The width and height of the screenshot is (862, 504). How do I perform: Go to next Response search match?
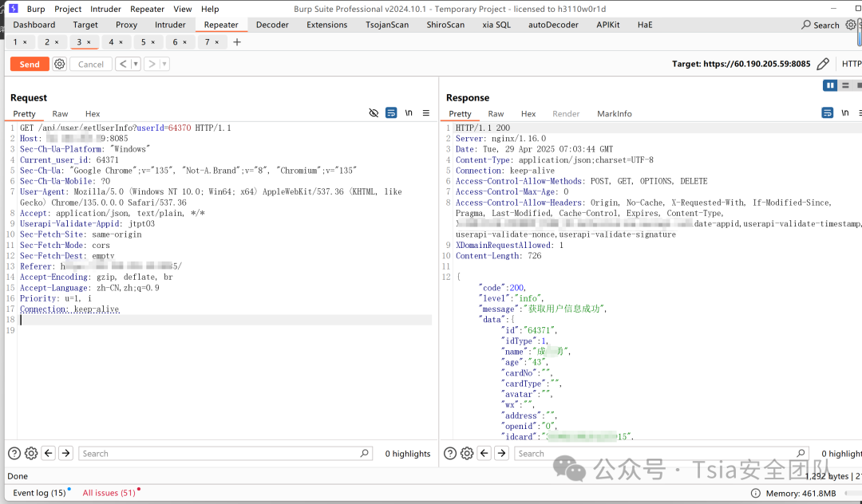click(502, 453)
